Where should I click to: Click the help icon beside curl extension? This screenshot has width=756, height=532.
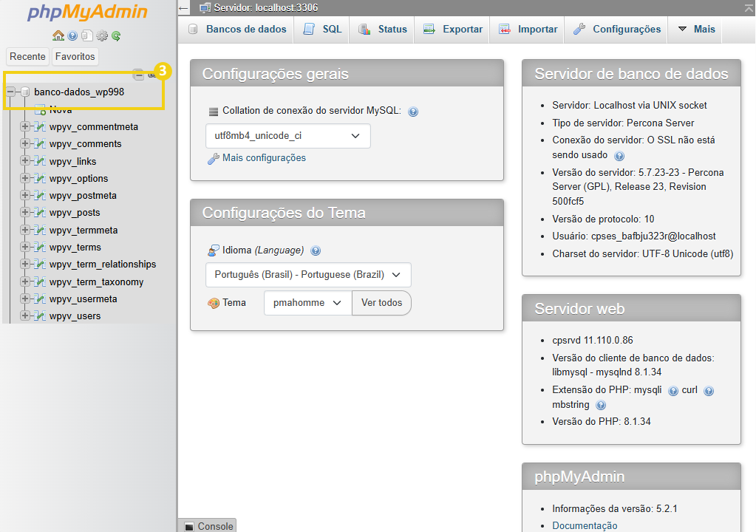(x=708, y=390)
